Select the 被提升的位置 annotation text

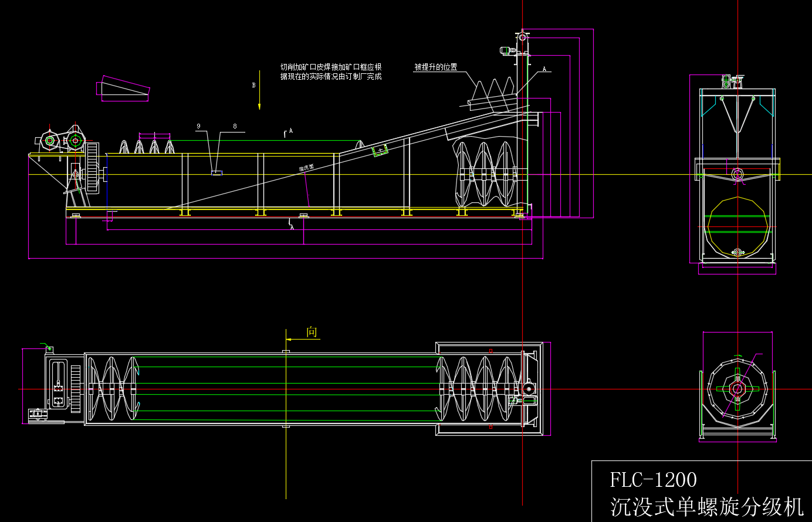point(436,67)
